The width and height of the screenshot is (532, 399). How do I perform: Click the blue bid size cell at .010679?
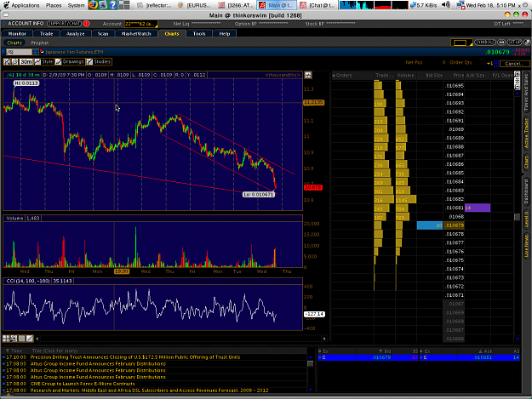[x=430, y=225]
